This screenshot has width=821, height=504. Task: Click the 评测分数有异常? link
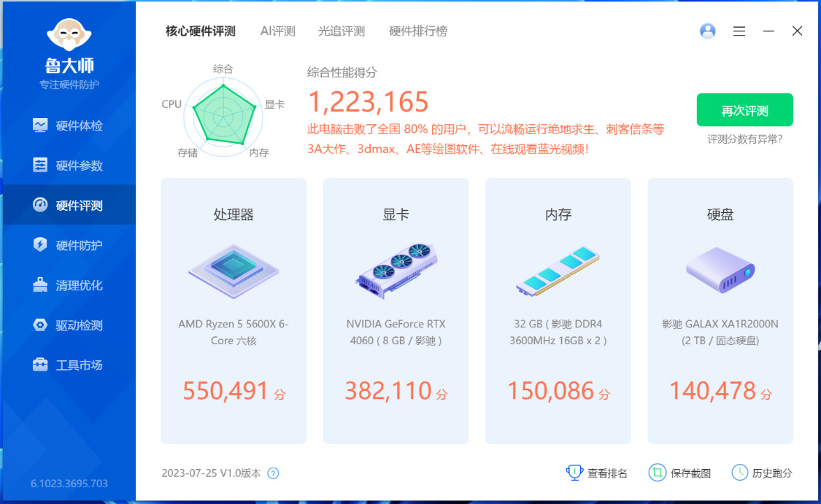click(x=744, y=139)
